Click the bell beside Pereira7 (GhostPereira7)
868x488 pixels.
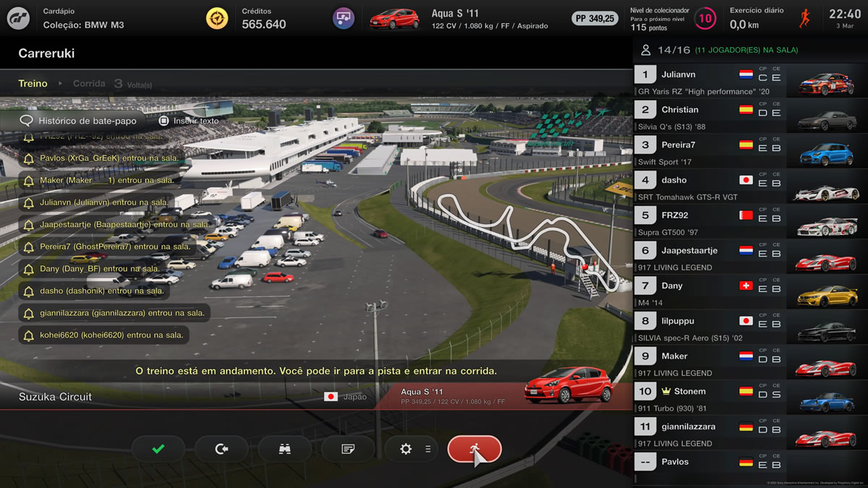click(29, 247)
